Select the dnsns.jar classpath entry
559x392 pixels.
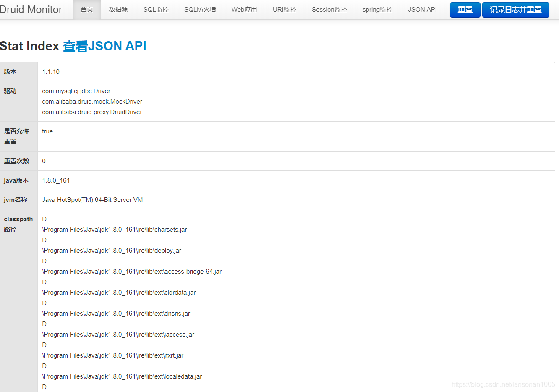click(116, 314)
